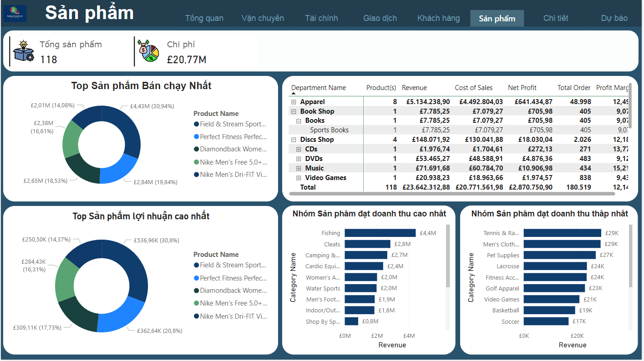Open the Tài chính tab
644x361 pixels.
tap(321, 18)
